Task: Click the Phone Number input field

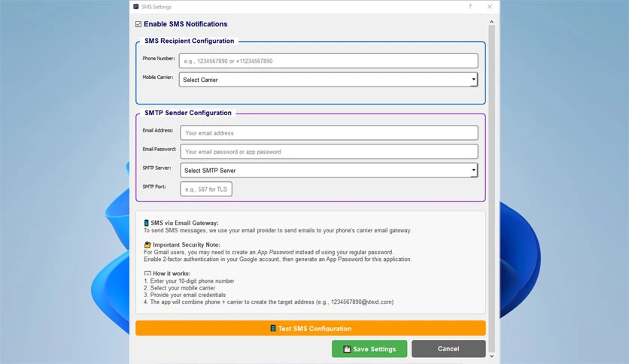Action: (x=328, y=61)
